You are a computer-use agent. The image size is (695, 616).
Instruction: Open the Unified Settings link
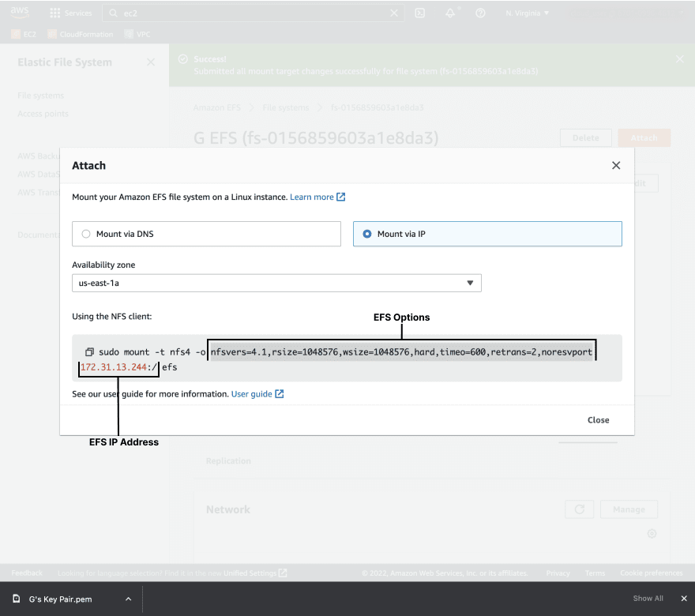tap(255, 573)
